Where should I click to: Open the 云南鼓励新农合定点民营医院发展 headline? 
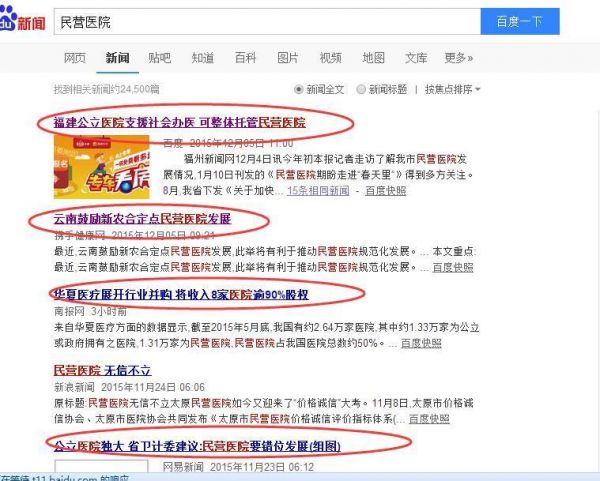[x=142, y=219]
